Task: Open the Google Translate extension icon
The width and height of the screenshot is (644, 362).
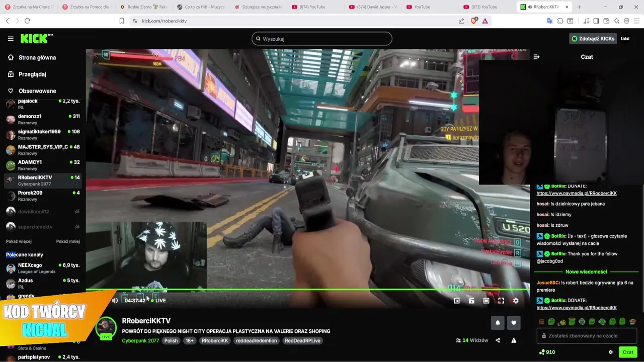Action: (550, 21)
